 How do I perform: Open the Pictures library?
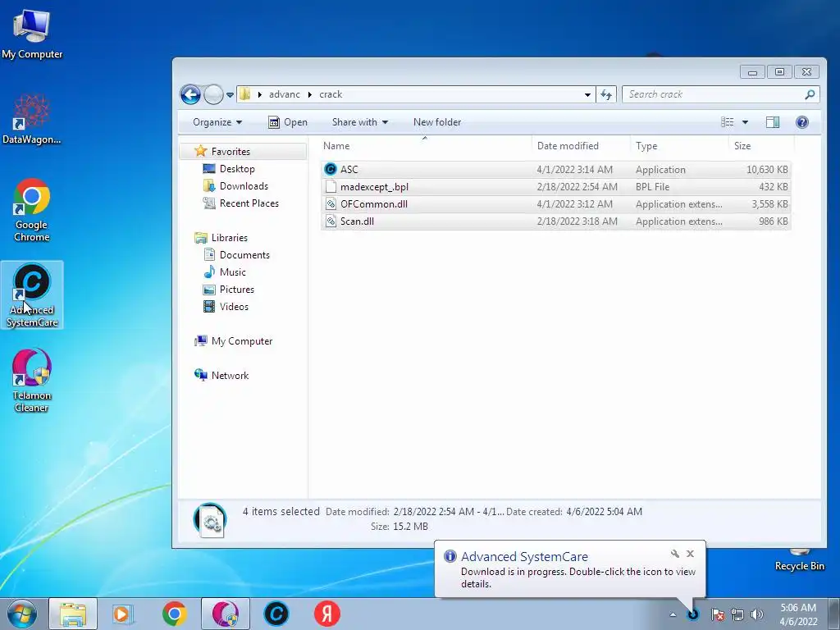pyautogui.click(x=237, y=290)
